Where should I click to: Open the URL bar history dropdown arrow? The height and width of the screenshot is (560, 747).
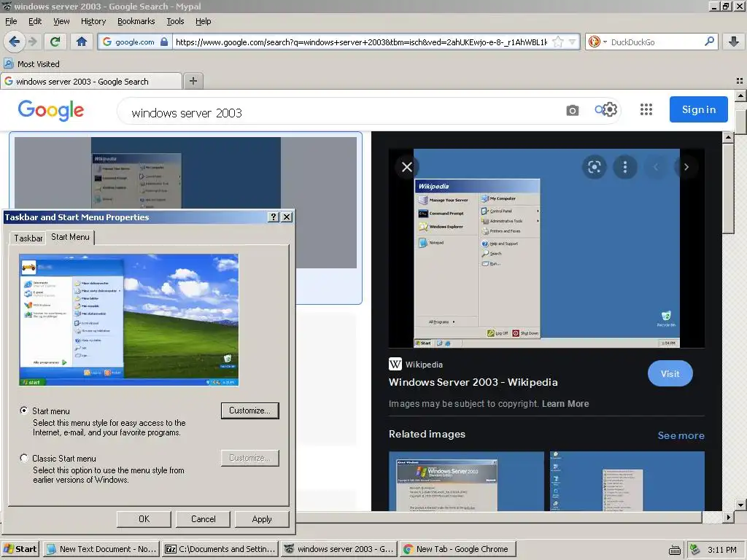point(572,42)
